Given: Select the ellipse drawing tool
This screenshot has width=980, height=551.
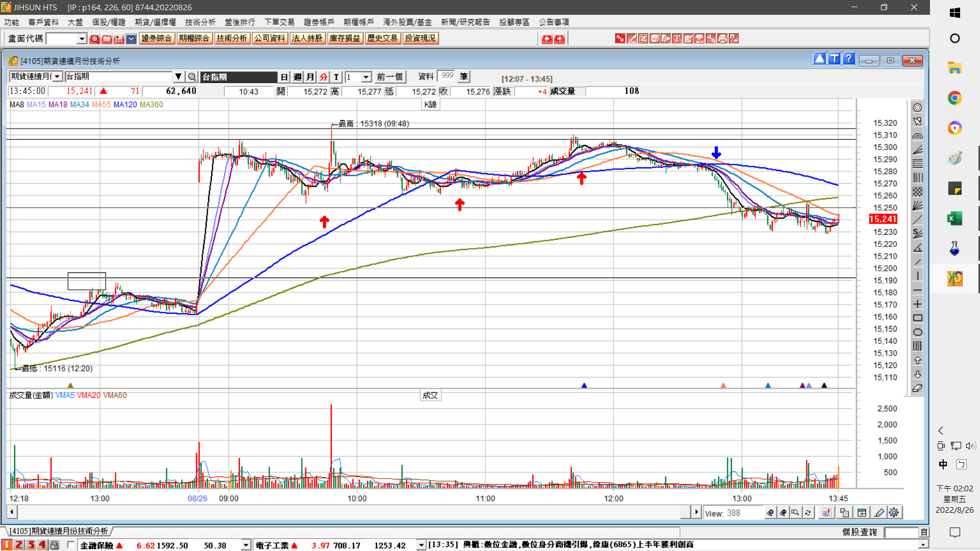Looking at the screenshot, I should (x=917, y=332).
